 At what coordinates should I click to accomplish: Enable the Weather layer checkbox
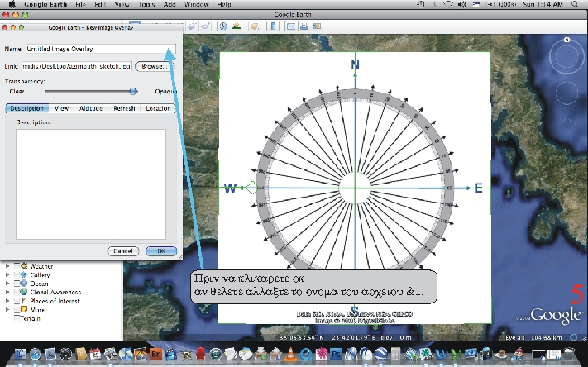[17, 266]
